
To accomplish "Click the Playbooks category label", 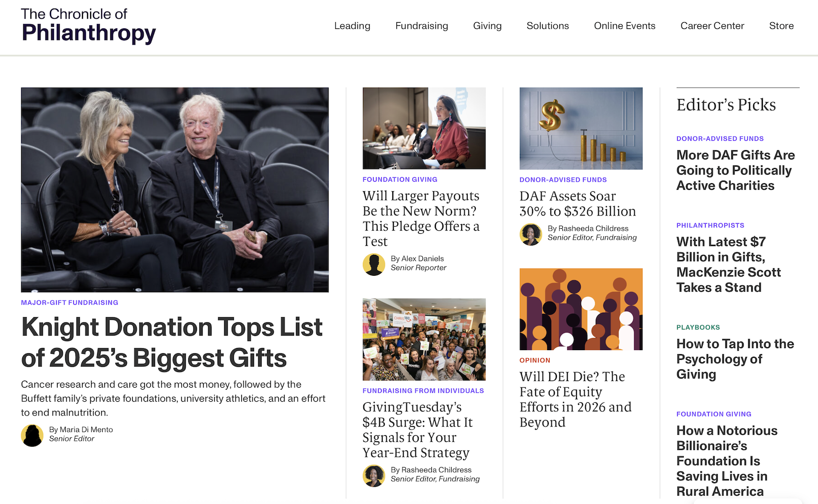I will pyautogui.click(x=698, y=327).
